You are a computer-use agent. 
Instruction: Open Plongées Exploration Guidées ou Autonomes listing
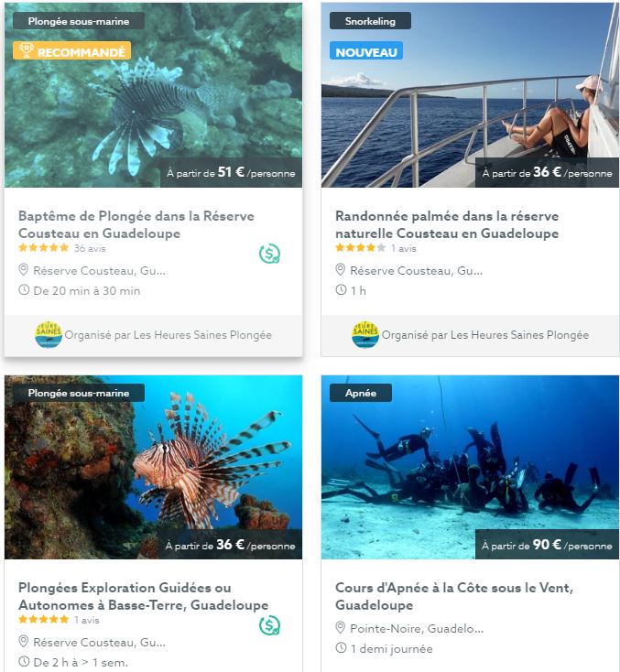(x=143, y=596)
